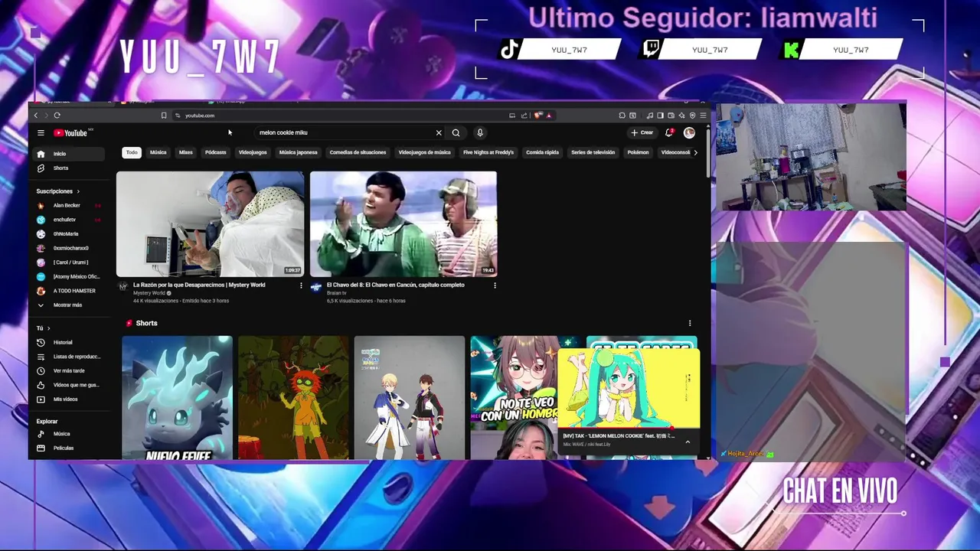Click the browser bookmark icon
Image resolution: width=980 pixels, height=551 pixels.
(x=164, y=116)
